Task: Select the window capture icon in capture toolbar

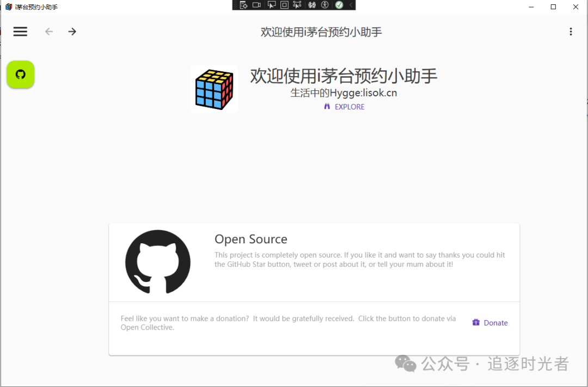Action: [284, 5]
